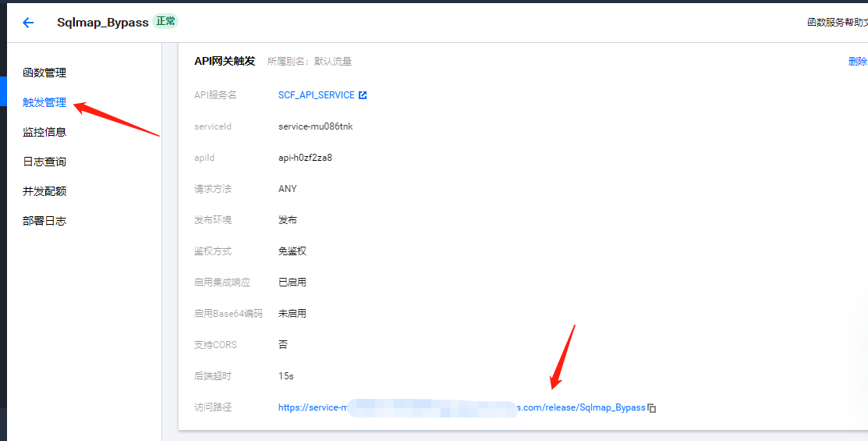Click the 已启用 integrated response value
This screenshot has height=441, width=868.
(x=292, y=283)
